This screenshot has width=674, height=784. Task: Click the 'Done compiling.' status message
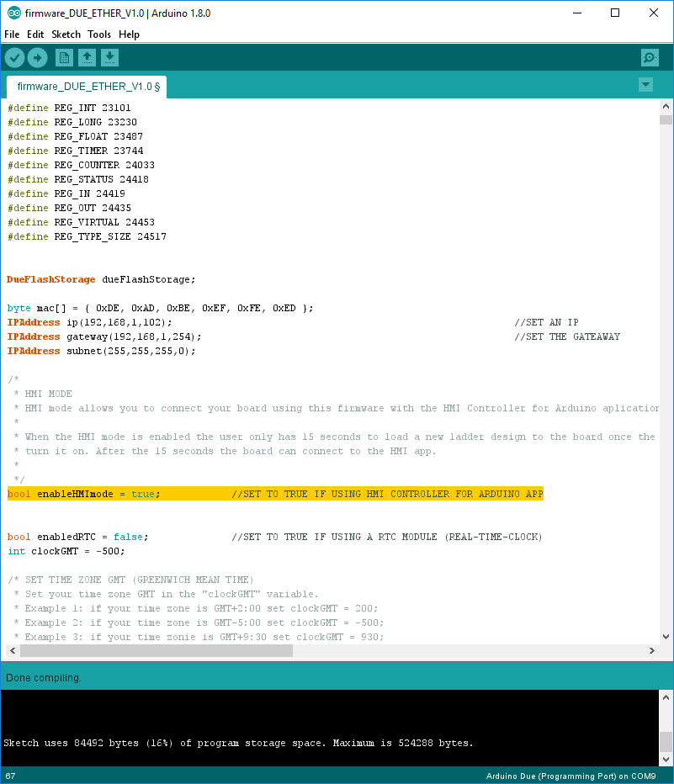pos(44,678)
